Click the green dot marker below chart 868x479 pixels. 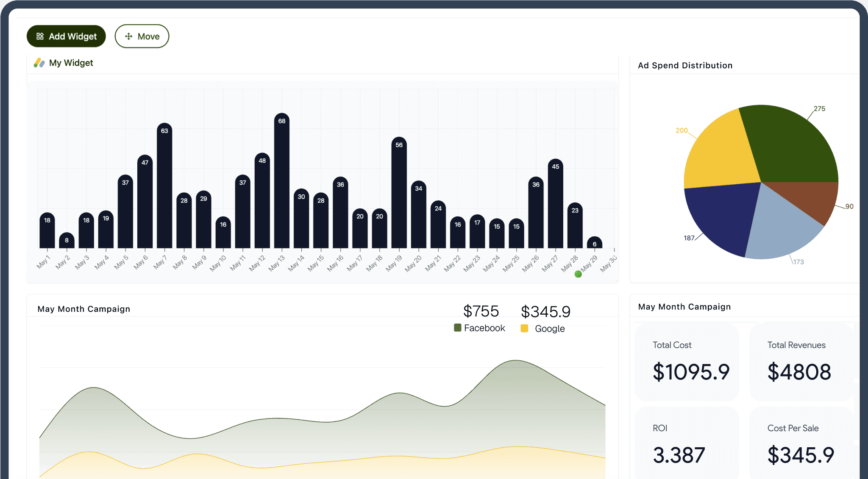point(578,274)
